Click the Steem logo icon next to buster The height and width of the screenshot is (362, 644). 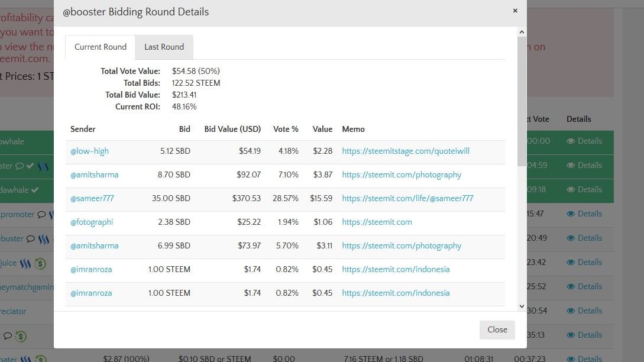tap(44, 239)
